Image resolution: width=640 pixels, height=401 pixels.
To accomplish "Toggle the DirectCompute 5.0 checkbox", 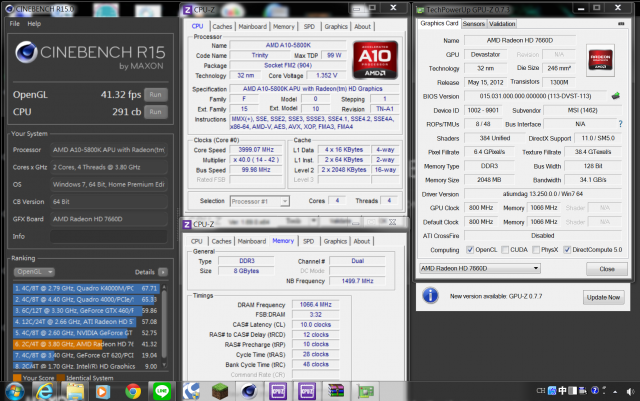I will pyautogui.click(x=567, y=250).
